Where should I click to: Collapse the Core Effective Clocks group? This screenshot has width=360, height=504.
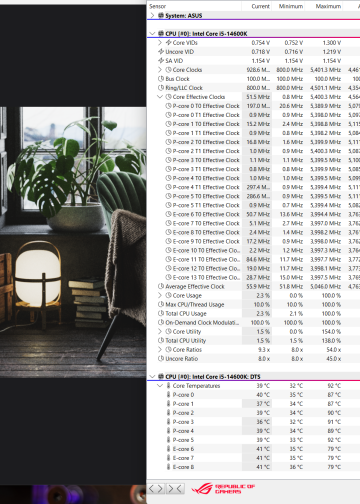point(160,97)
